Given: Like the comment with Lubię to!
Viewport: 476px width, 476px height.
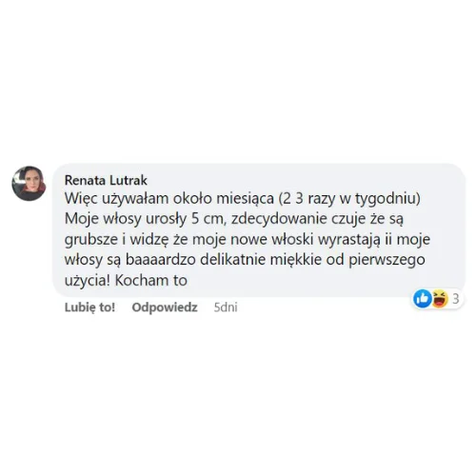Looking at the screenshot, I should [89, 307].
